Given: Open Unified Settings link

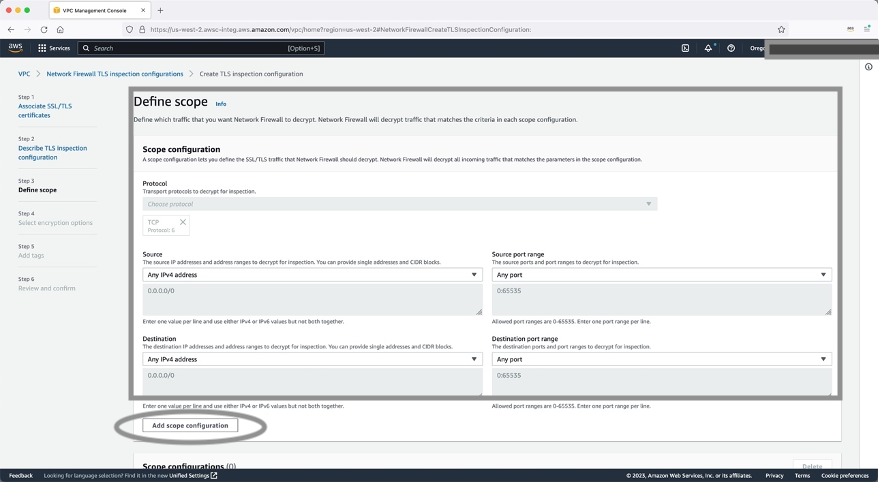Looking at the screenshot, I should [x=189, y=476].
